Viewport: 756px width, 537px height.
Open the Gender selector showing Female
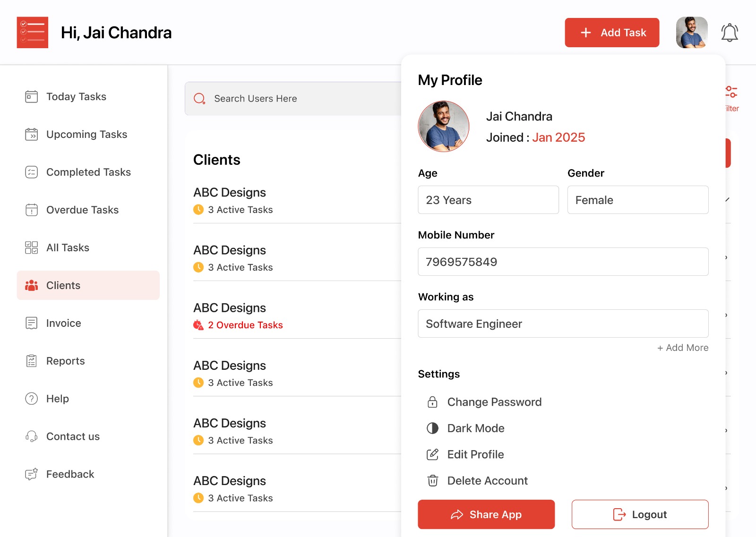click(x=637, y=200)
